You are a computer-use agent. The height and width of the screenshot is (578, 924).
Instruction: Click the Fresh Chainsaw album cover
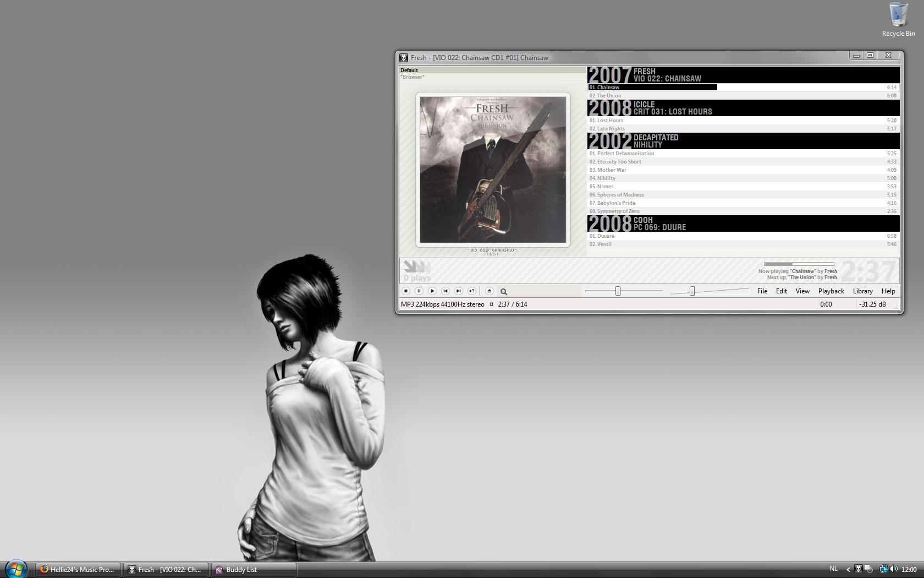[493, 170]
